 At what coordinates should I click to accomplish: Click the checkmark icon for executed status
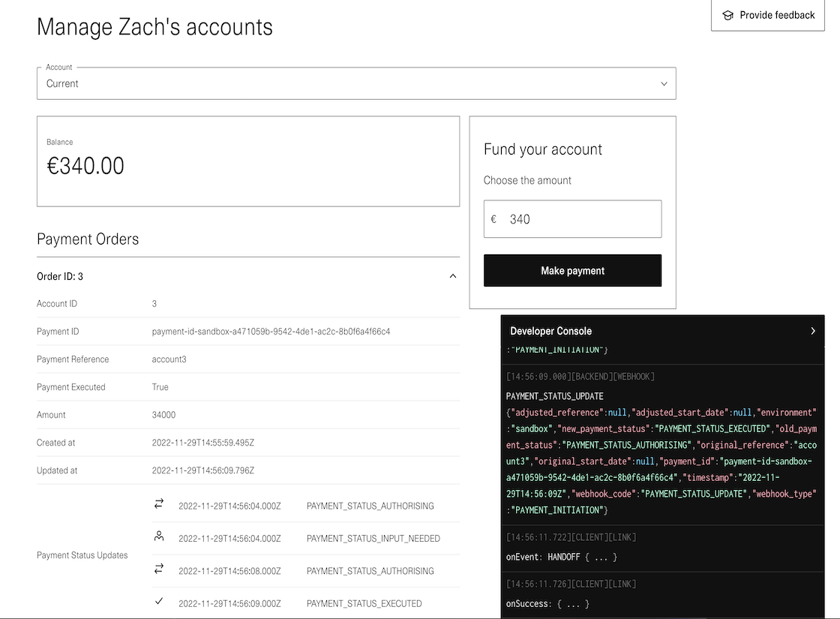click(x=159, y=602)
